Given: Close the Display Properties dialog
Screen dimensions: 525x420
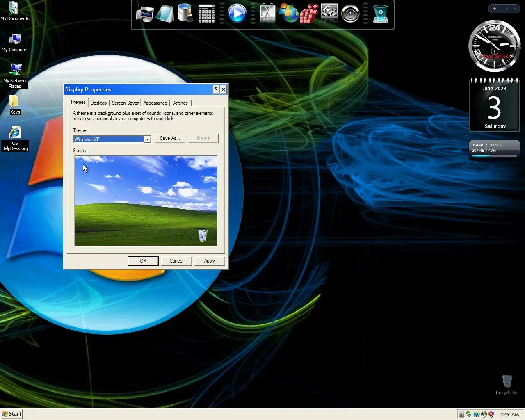Looking at the screenshot, I should (224, 89).
